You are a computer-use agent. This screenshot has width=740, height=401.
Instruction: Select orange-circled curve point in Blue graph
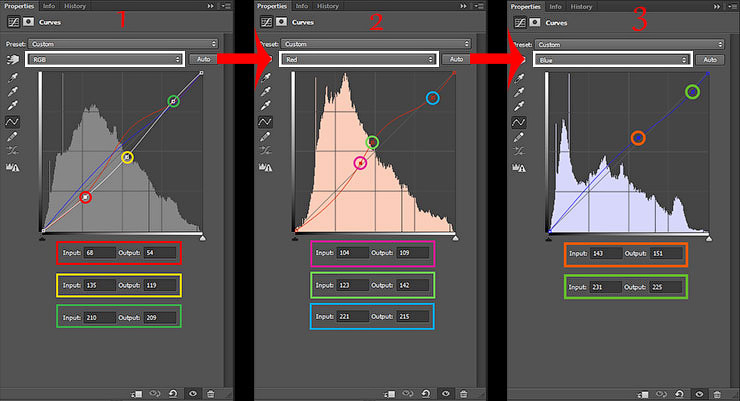[638, 138]
